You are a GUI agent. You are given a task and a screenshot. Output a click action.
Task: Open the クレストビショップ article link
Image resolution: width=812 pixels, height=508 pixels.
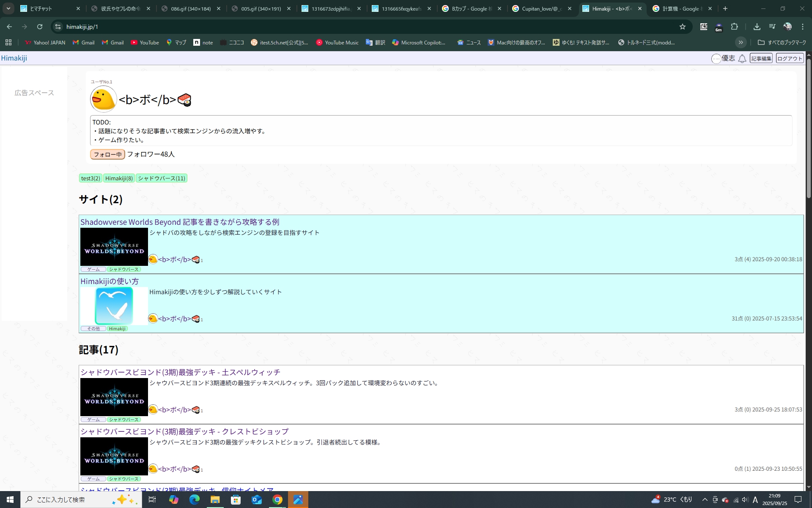[x=184, y=431]
